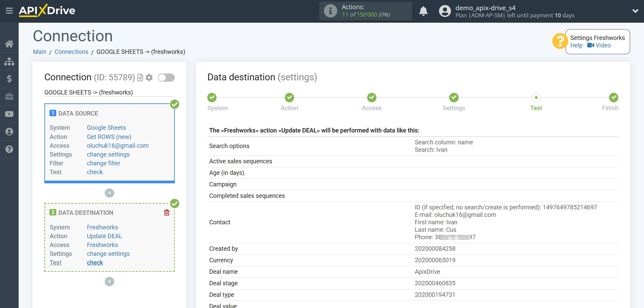Click the yellow question mark help icon
644x308 pixels.
560,41
